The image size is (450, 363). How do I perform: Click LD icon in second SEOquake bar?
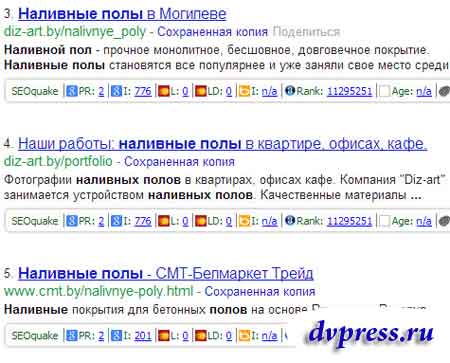(200, 221)
